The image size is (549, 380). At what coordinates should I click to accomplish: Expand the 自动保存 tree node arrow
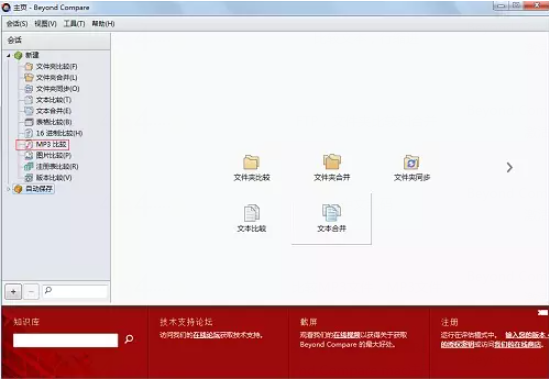[x=9, y=189]
